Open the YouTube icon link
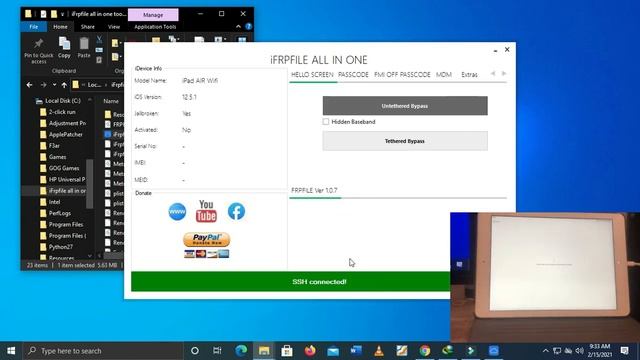Viewport: 640px width, 360px height. [206, 211]
